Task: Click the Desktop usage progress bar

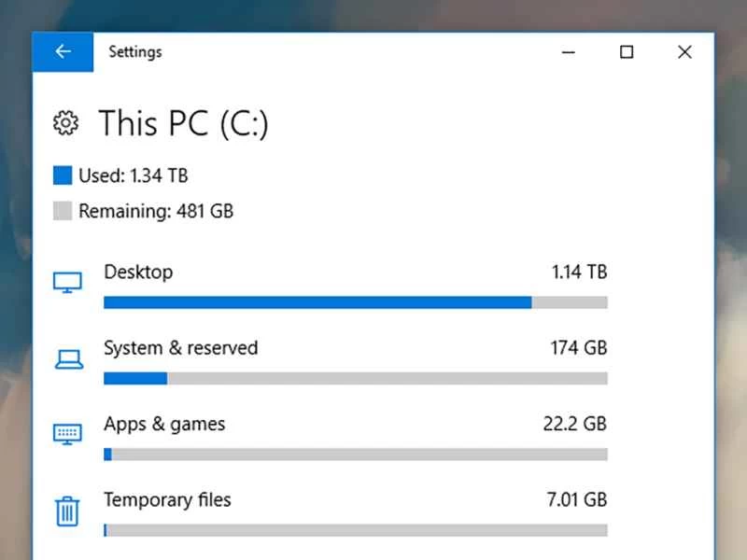Action: (x=355, y=301)
